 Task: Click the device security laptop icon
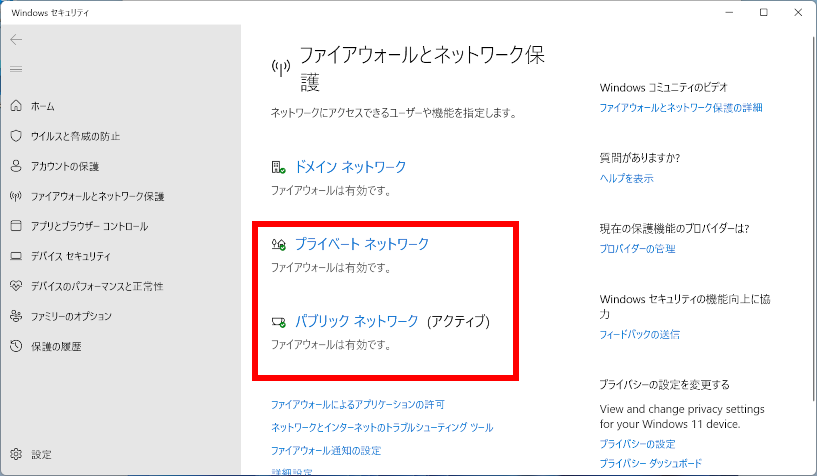pos(16,256)
